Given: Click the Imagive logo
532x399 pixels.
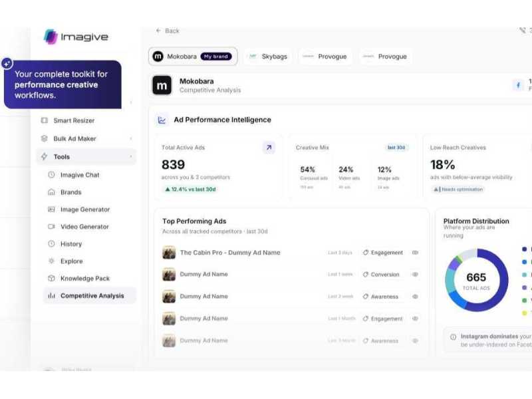Looking at the screenshot, I should click(76, 37).
